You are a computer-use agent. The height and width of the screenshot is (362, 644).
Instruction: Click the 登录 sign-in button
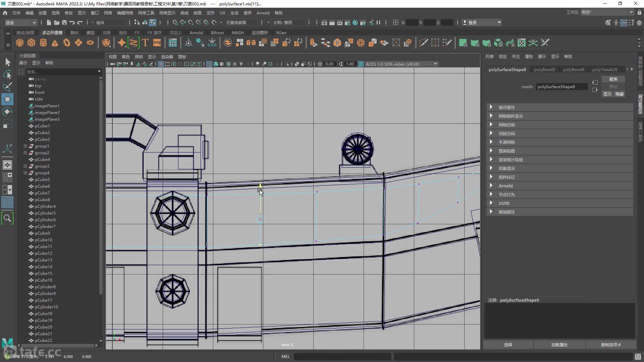tap(482, 22)
